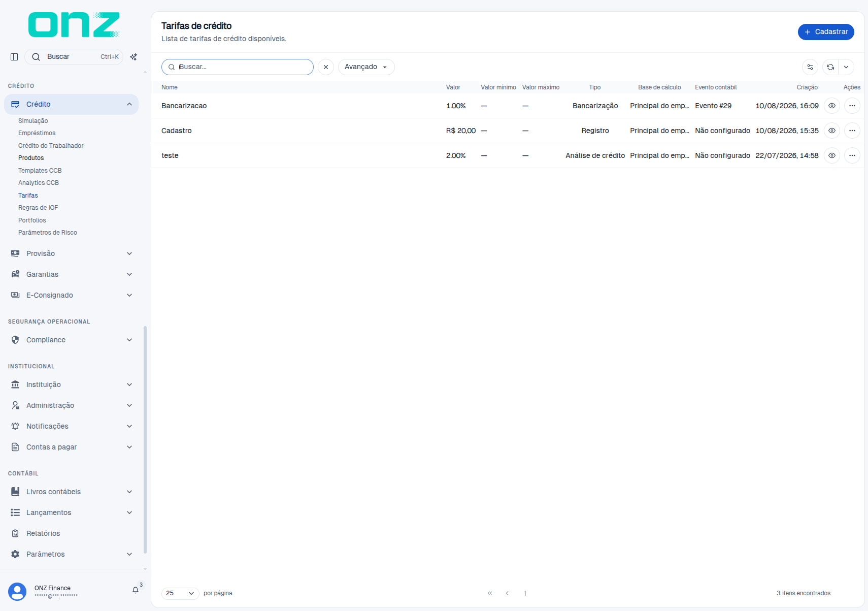This screenshot has width=868, height=611.
Task: View details of the Bancarizacao tariff
Action: 832,106
